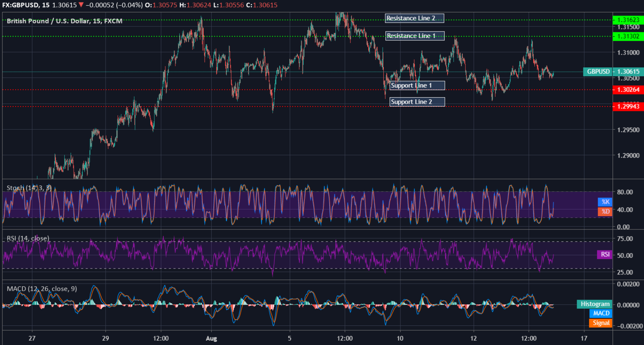This screenshot has width=644, height=345.
Task: Click the L:1.30556 low value
Action: (228, 5)
